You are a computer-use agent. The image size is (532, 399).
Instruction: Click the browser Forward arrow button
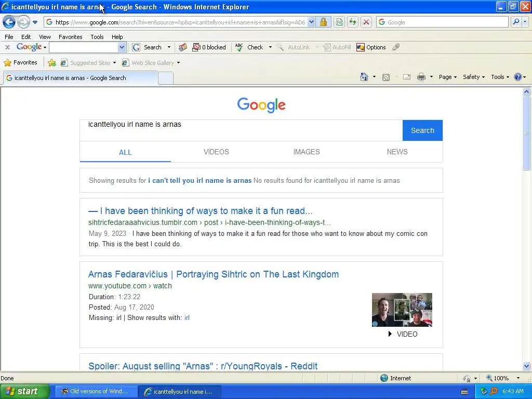pos(23,22)
